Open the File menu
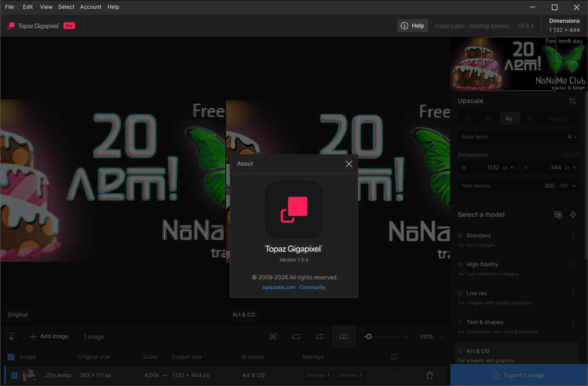Screen dimensions: 588x386 [10, 7]
